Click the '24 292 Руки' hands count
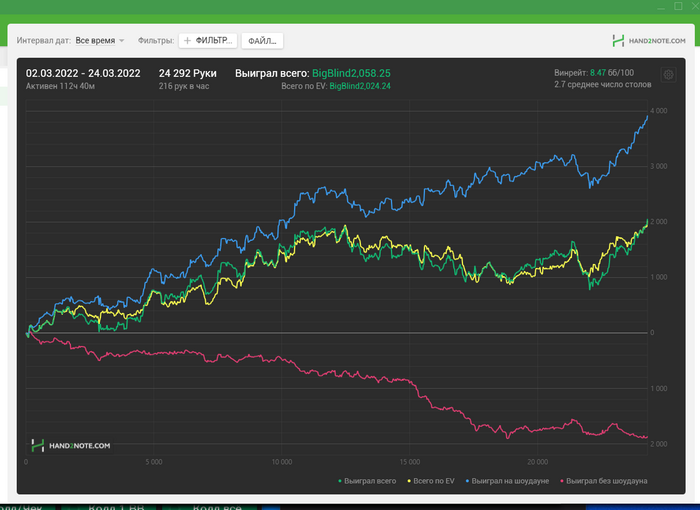This screenshot has height=510, width=700. click(188, 73)
